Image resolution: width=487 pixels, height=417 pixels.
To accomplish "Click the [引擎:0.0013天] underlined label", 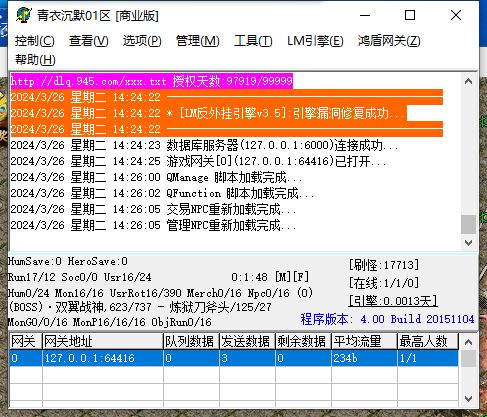I will [x=393, y=301].
